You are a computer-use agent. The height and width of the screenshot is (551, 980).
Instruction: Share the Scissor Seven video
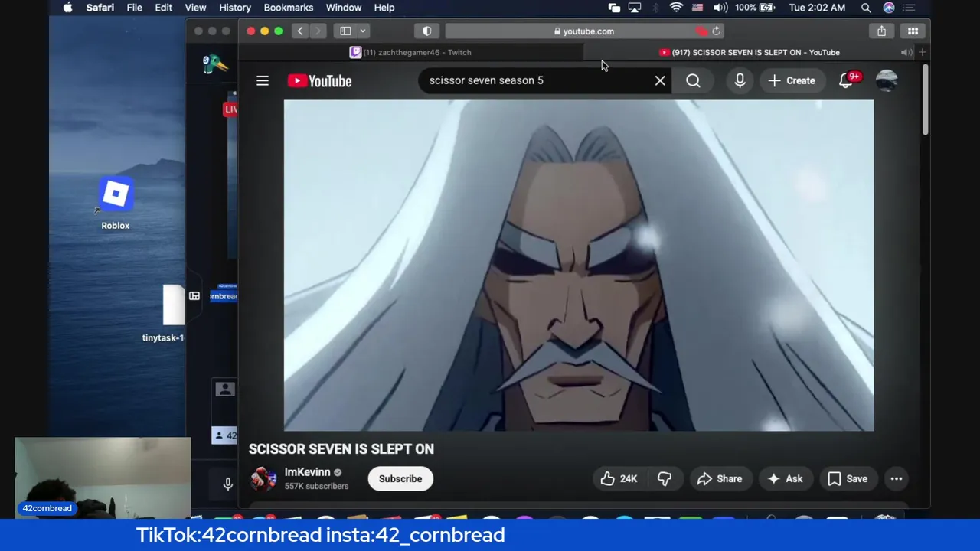pyautogui.click(x=720, y=478)
